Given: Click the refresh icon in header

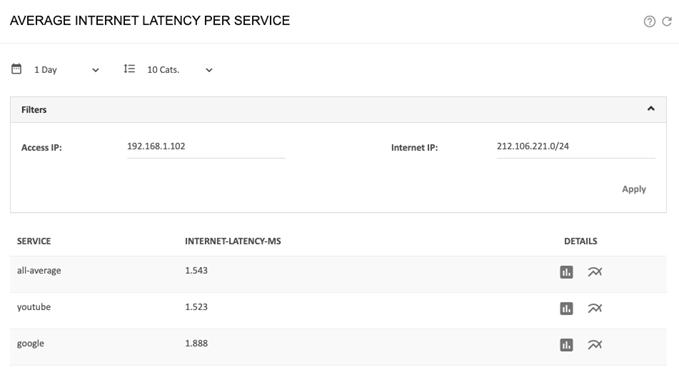Looking at the screenshot, I should pyautogui.click(x=667, y=21).
